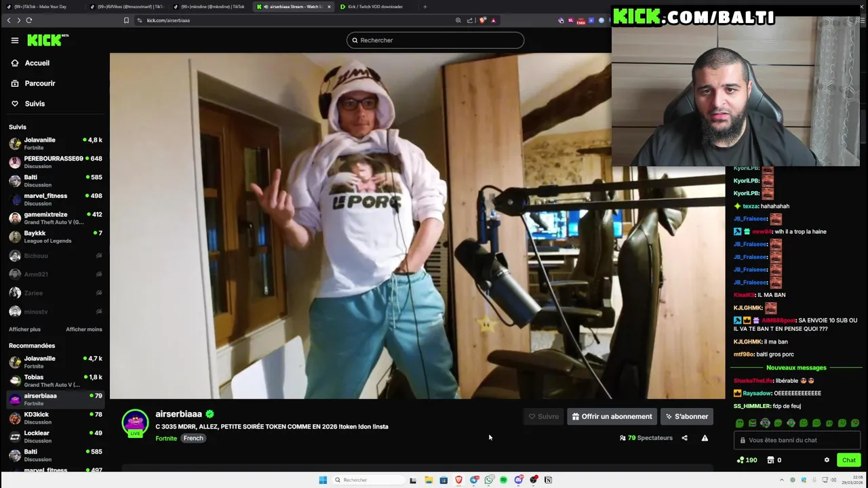The image size is (868, 488).
Task: Click the verified badge next to airserbiaaa
Action: click(x=210, y=414)
